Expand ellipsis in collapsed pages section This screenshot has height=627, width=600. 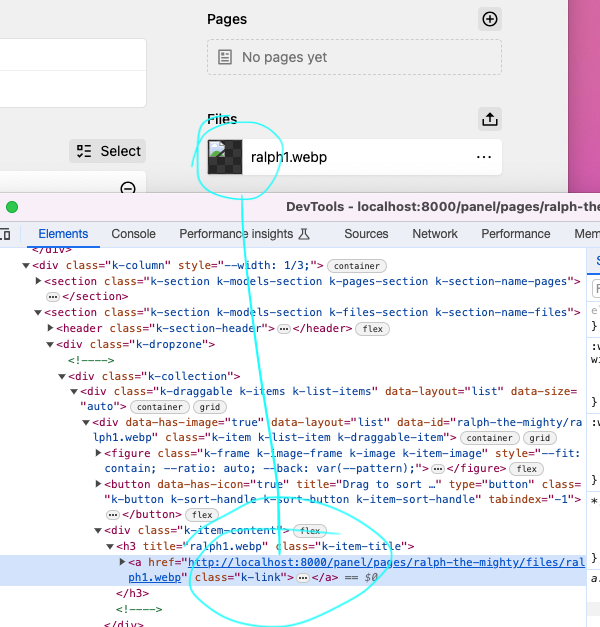pos(52,297)
